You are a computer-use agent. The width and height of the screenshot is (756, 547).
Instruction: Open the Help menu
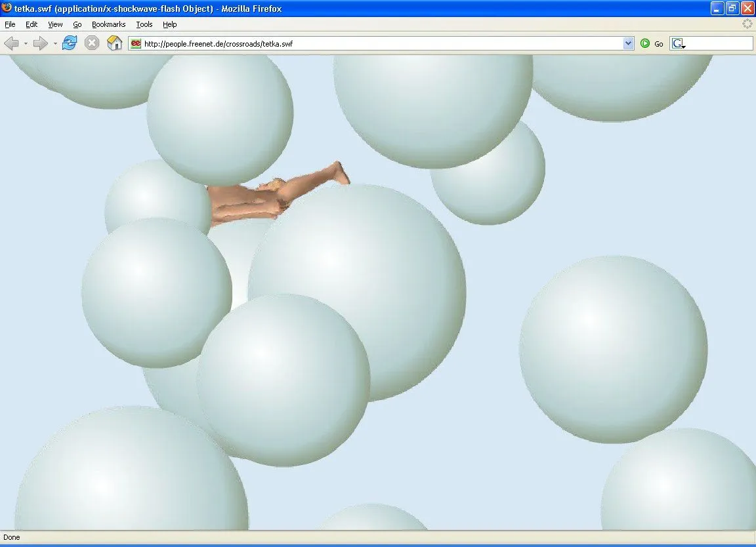(x=169, y=24)
